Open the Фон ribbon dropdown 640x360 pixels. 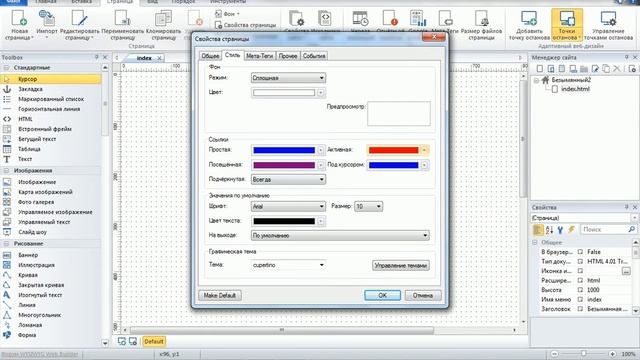pyautogui.click(x=227, y=14)
